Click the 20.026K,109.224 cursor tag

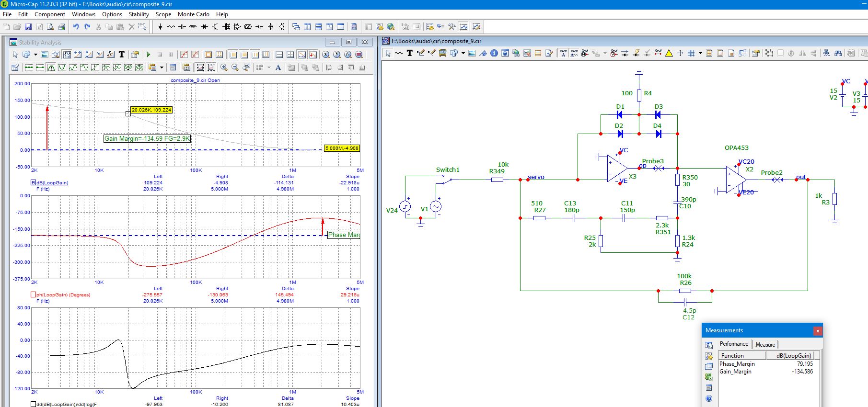click(151, 110)
